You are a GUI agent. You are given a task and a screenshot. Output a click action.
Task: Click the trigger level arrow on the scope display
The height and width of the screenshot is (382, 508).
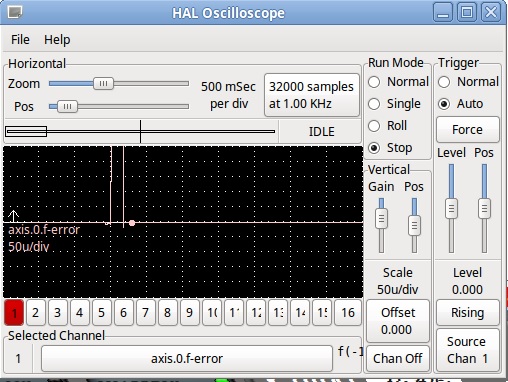13,216
